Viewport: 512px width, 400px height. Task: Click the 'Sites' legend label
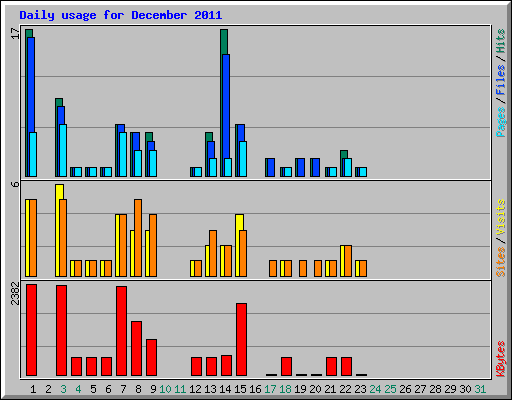pos(501,262)
